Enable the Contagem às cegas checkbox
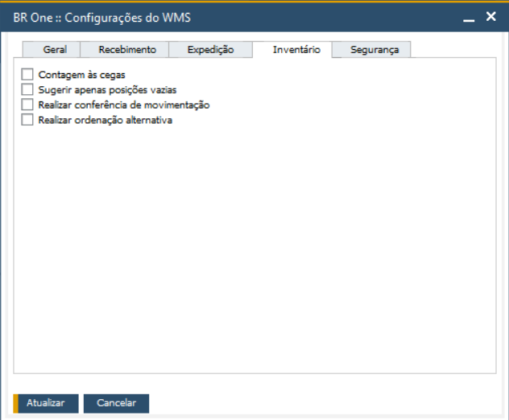 tap(28, 75)
